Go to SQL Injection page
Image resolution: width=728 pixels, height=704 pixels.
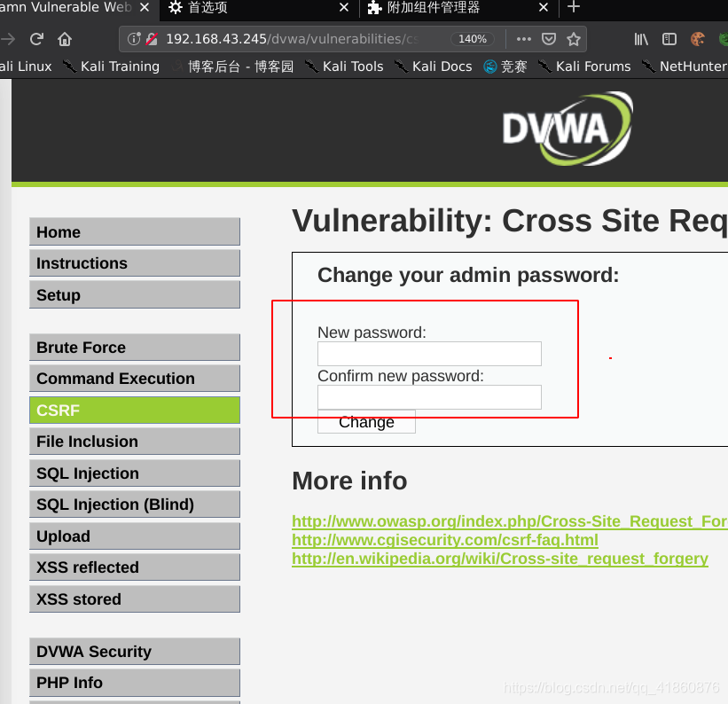(135, 473)
